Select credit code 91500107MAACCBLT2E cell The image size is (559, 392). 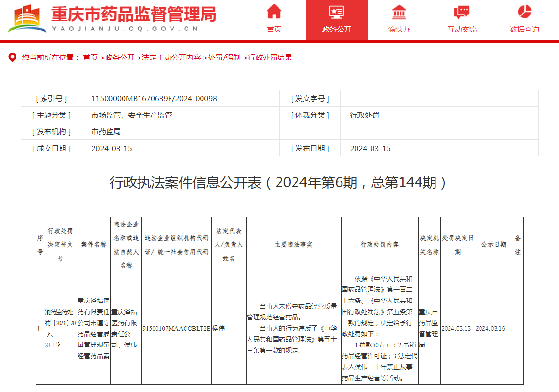[x=176, y=328]
